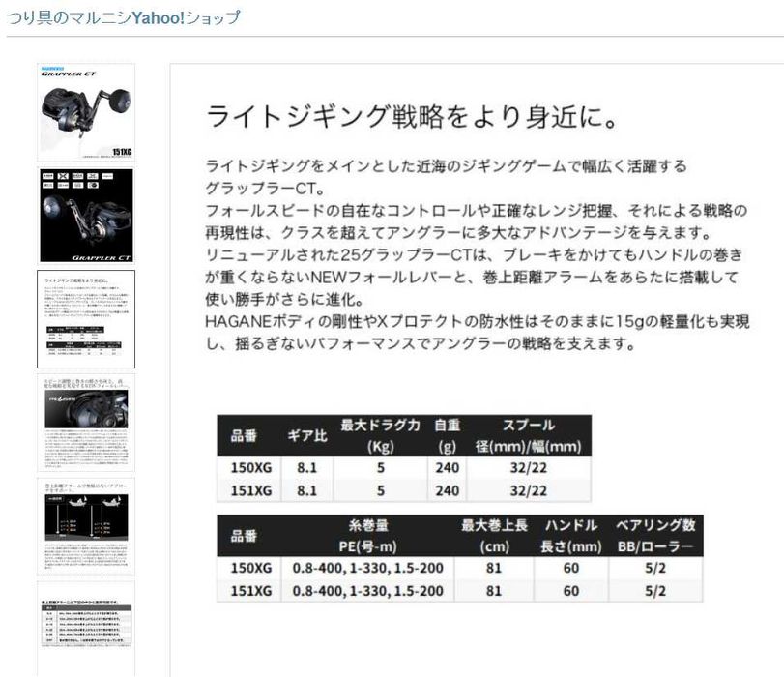Click the ハンドル長さ(mm) column header
The width and height of the screenshot is (784, 677).
pos(571,536)
